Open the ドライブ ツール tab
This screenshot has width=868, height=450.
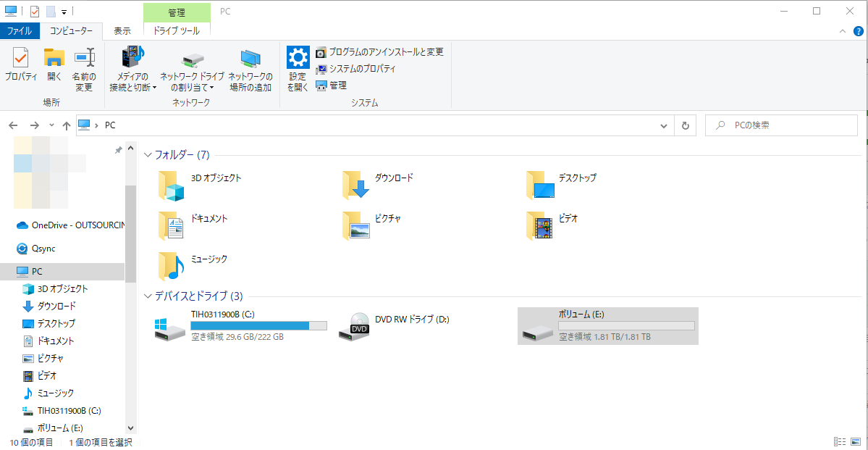tap(177, 31)
